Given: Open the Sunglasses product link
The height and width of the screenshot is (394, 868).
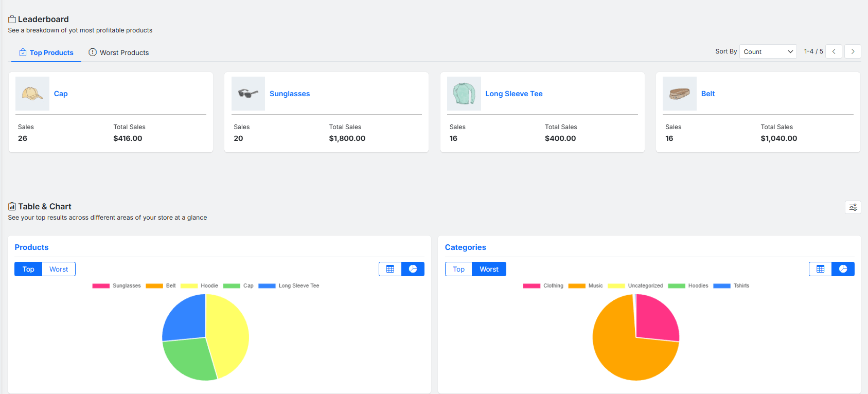Looking at the screenshot, I should tap(290, 94).
